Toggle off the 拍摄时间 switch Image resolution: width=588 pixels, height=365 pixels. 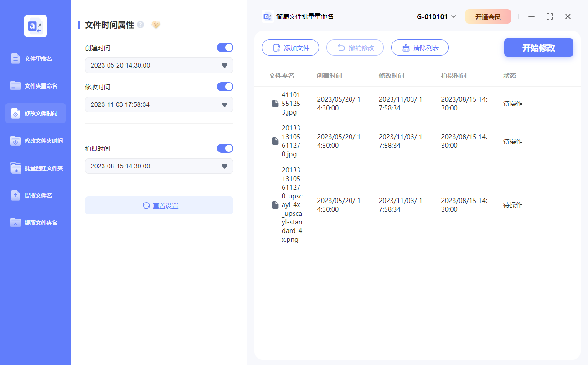click(225, 148)
